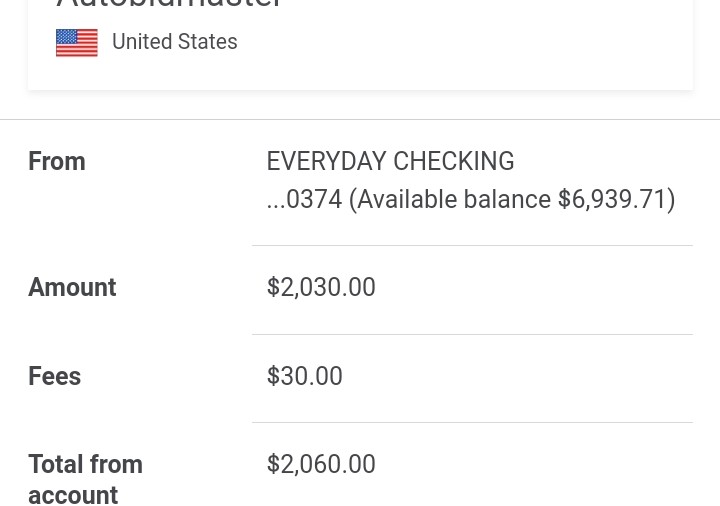720x506 pixels.
Task: Click the full-width separator below the recipient card
Action: click(360, 120)
